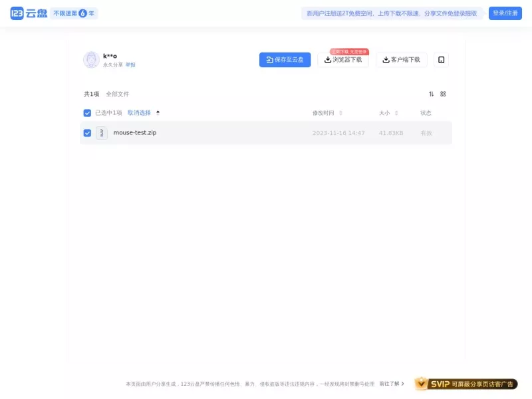Click the k**o user avatar
Screen dimensions: 532x399
coord(91,60)
